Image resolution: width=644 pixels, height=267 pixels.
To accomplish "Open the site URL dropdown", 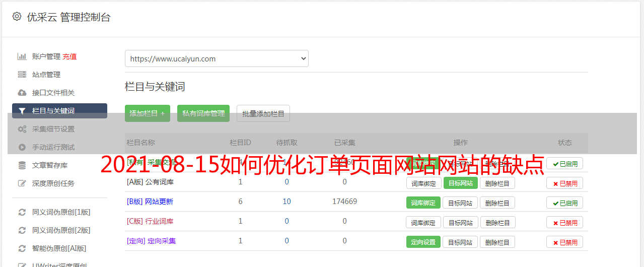I will [x=217, y=58].
